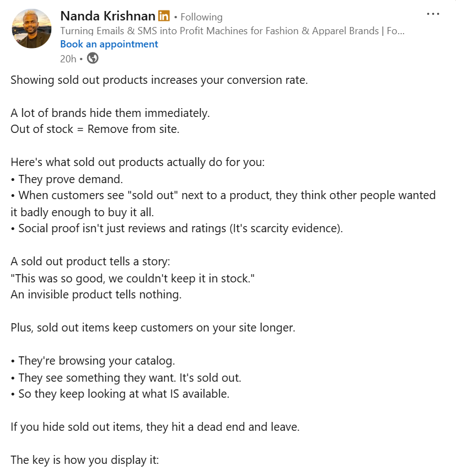The width and height of the screenshot is (456, 476).
Task: Click the line starting 'Plus, sold out items'
Action: [153, 328]
